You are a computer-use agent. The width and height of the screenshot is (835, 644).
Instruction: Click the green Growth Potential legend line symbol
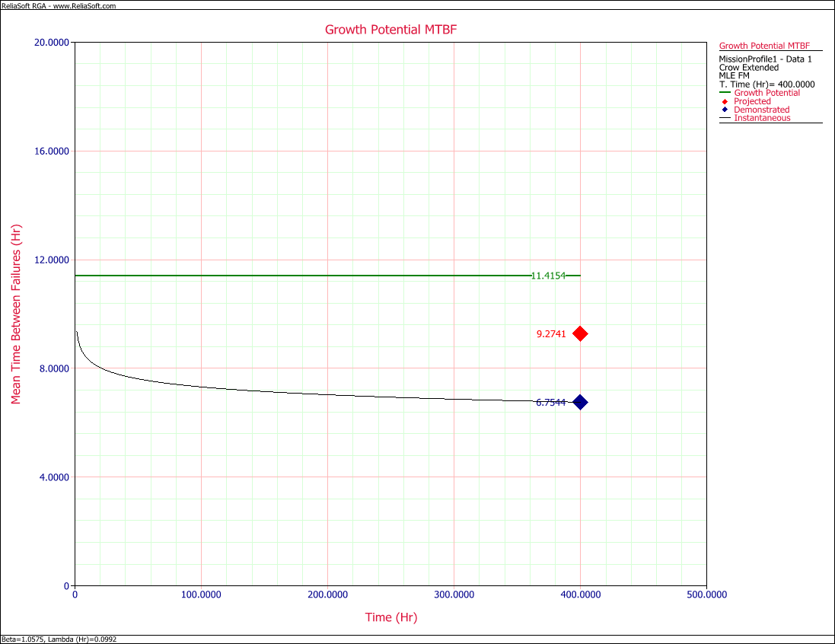(725, 94)
